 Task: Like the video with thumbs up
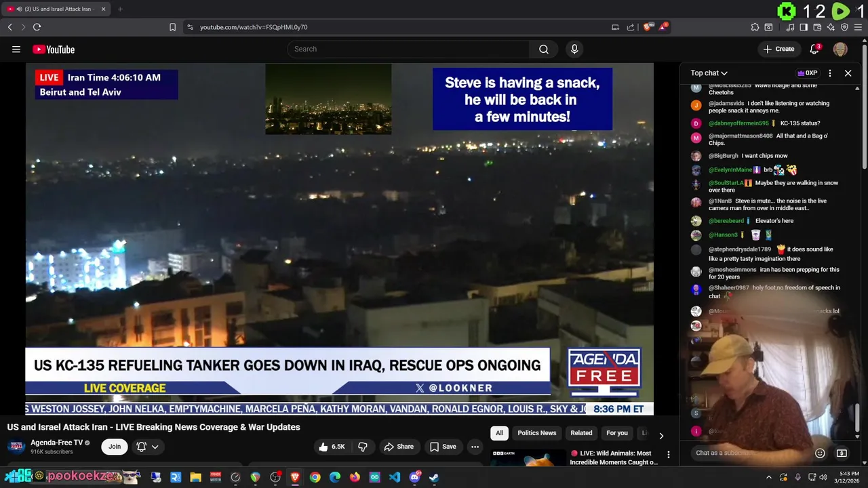click(332, 447)
